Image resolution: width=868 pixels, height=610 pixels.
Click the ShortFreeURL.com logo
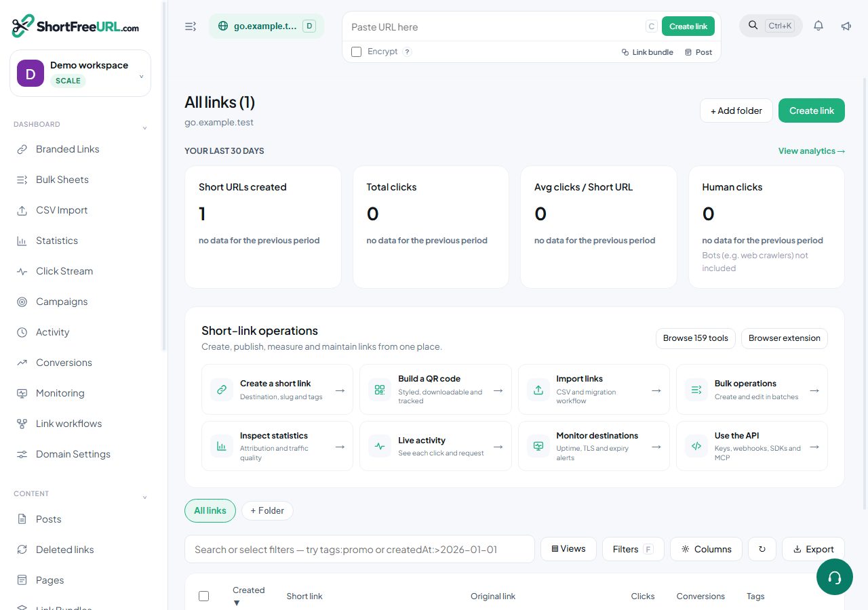coord(75,26)
